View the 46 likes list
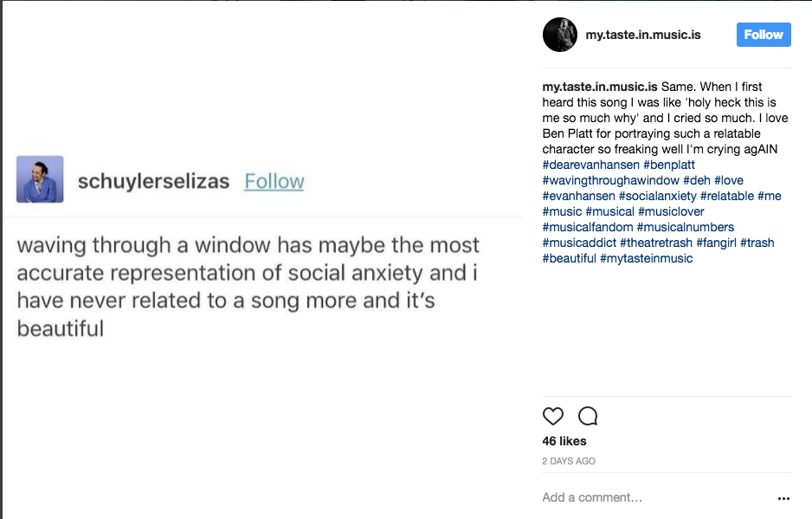The width and height of the screenshot is (812, 519). pos(564,441)
